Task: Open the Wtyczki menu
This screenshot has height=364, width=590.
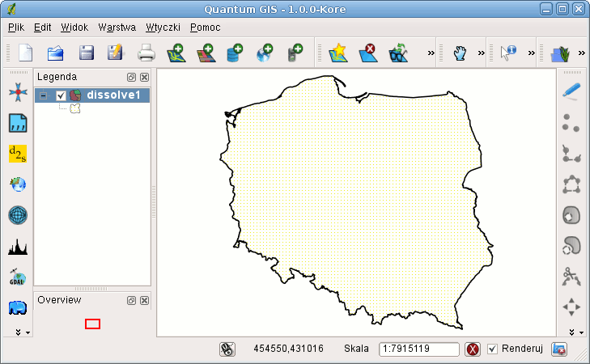Action: [162, 27]
